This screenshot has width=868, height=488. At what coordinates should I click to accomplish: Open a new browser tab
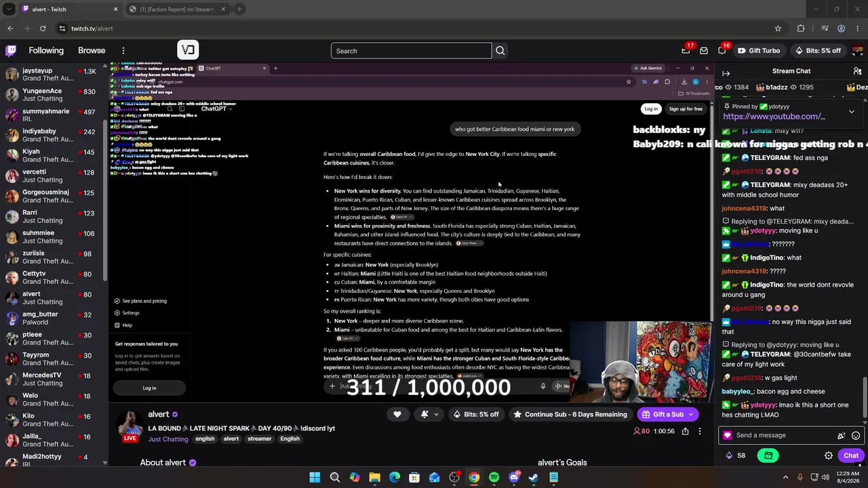239,9
